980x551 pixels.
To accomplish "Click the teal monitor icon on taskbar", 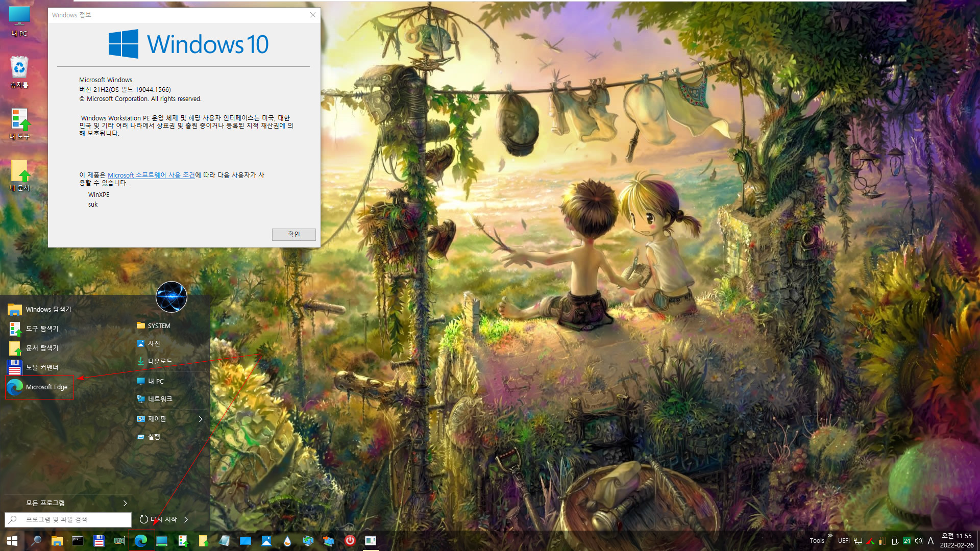I will pos(162,541).
